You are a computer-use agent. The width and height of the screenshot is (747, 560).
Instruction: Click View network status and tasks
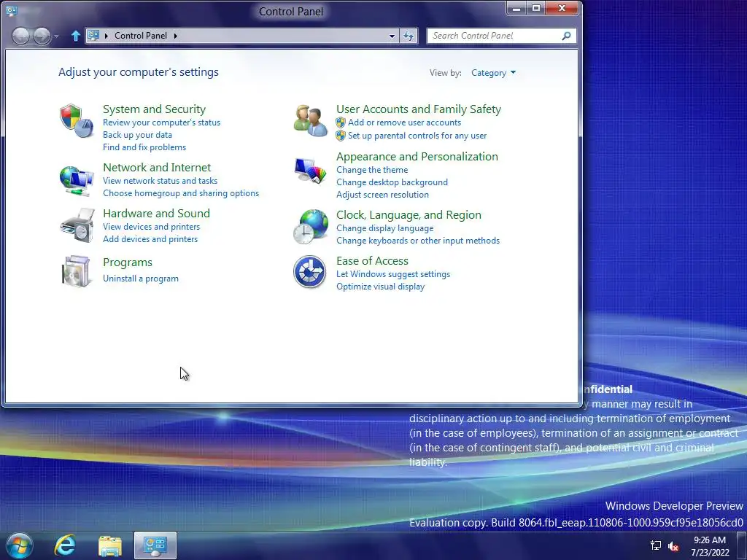tap(160, 181)
